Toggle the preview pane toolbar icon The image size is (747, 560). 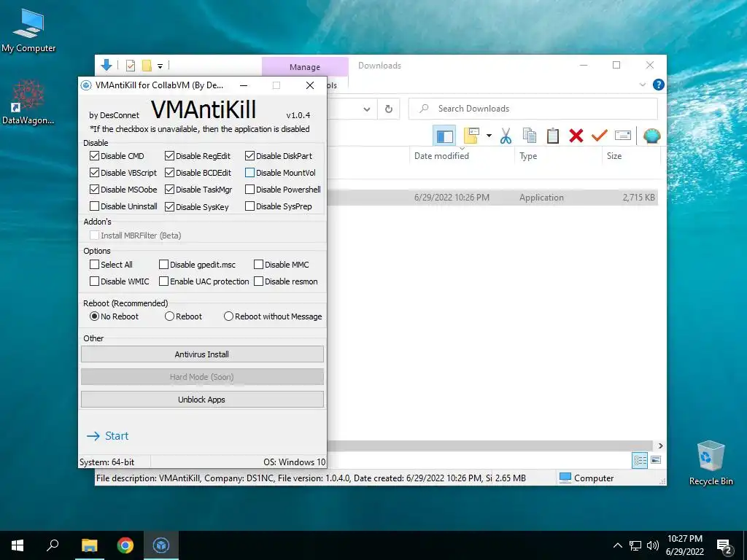pyautogui.click(x=444, y=136)
